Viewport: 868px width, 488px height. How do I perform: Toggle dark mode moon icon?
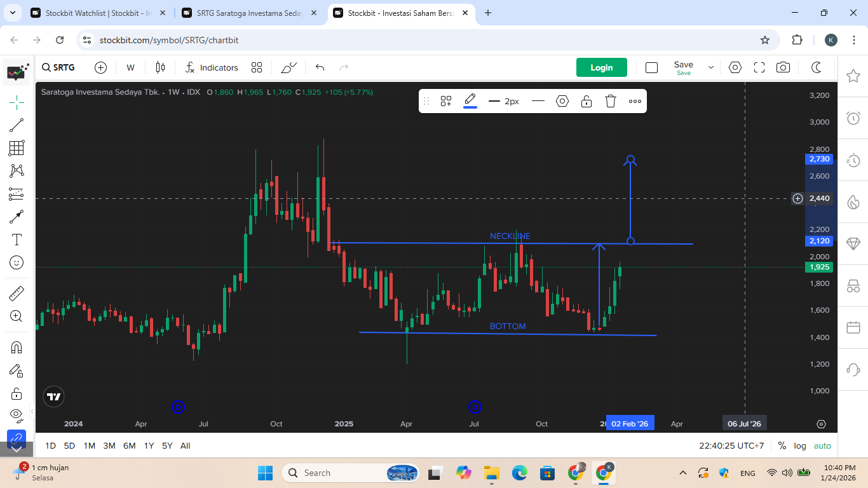pyautogui.click(x=817, y=67)
